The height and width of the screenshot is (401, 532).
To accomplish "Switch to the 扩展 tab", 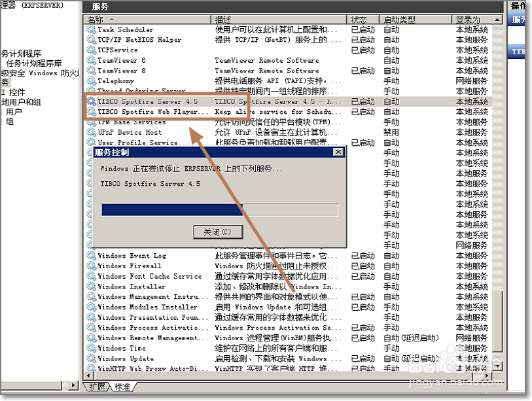I will click(98, 387).
